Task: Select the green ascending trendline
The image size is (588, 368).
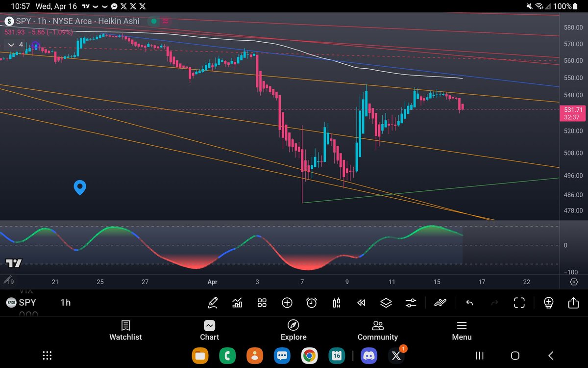Action: 431,190
